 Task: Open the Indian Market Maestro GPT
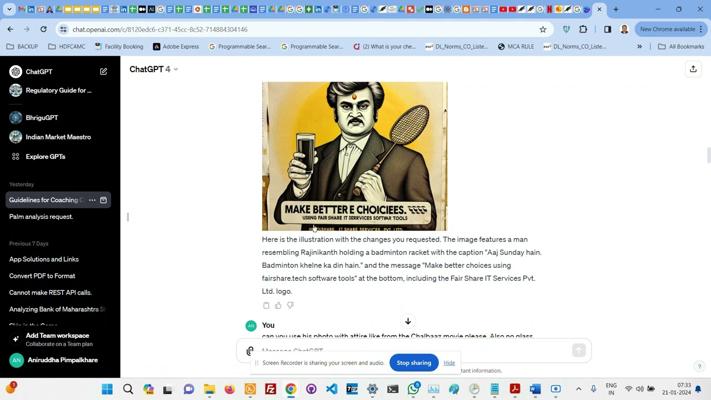point(58,137)
